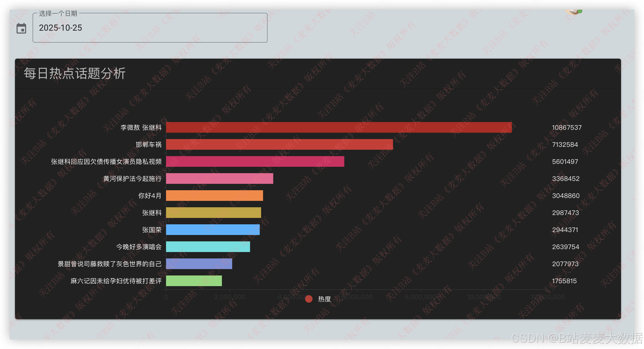Select the blue 张国荣 bar
Viewport: 644px width, 349px height.
pyautogui.click(x=213, y=230)
